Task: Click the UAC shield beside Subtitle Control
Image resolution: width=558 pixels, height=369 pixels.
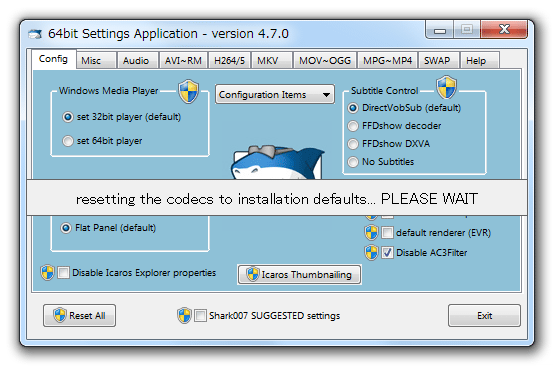Action: pyautogui.click(x=446, y=87)
